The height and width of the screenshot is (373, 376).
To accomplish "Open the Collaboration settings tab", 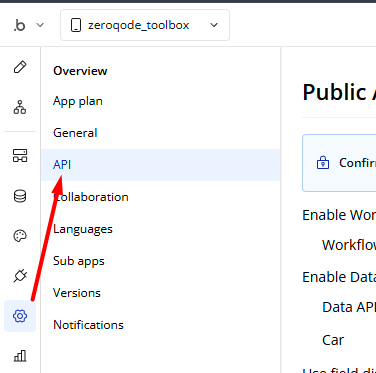I will coord(91,197).
